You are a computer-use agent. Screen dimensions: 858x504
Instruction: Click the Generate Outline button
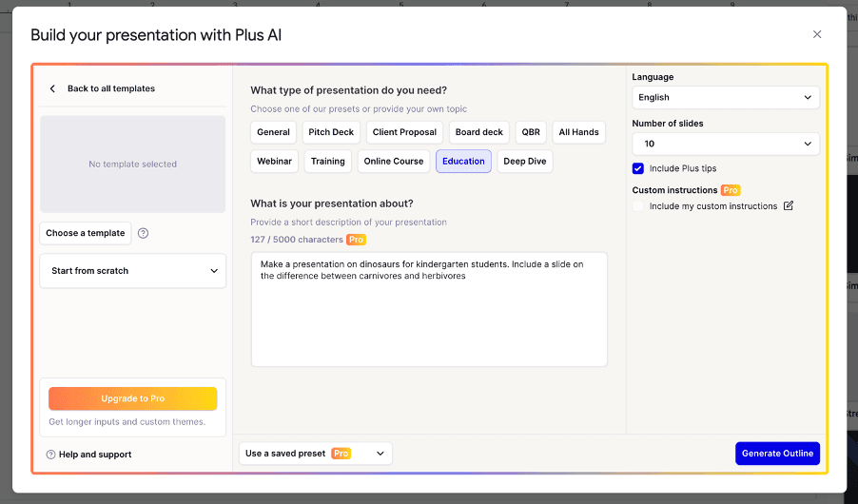click(x=777, y=453)
